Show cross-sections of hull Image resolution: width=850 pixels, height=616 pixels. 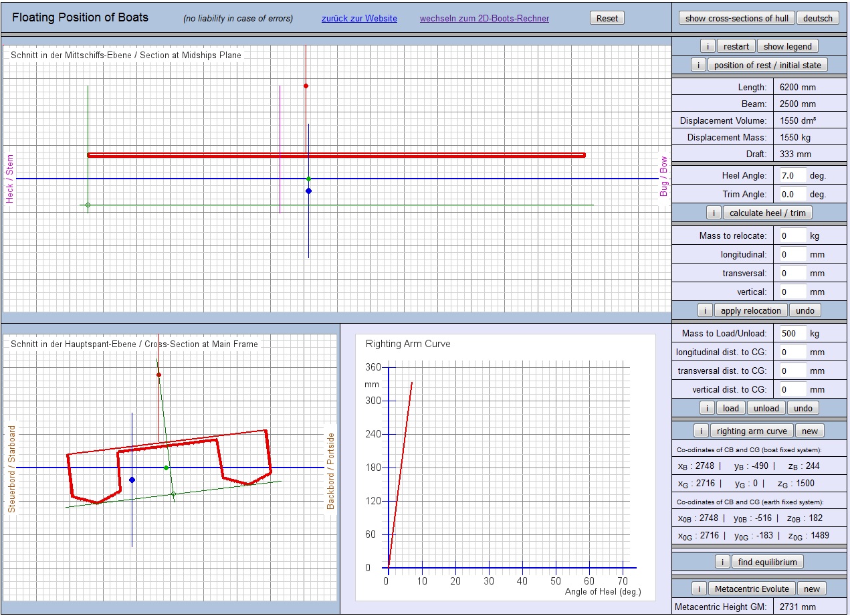(x=736, y=18)
